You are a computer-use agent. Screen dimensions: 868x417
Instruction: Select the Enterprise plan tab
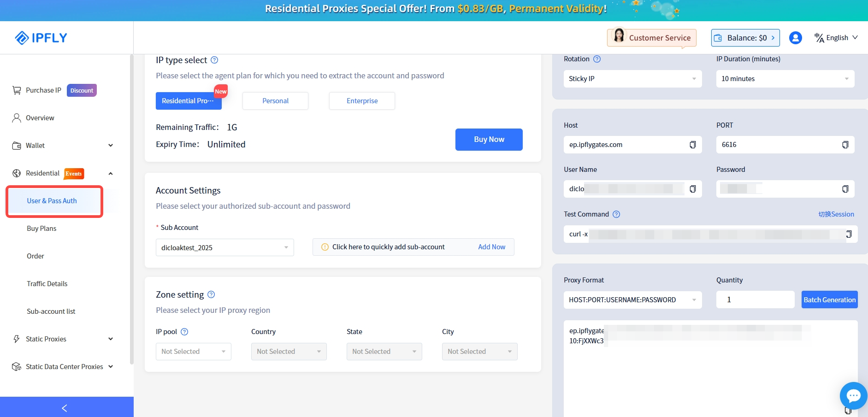click(x=362, y=101)
